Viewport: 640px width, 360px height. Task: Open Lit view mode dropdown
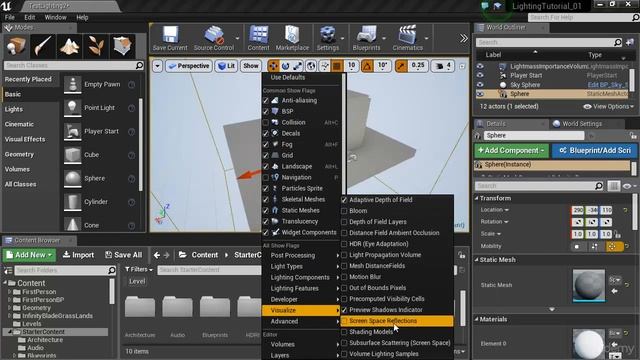pos(226,66)
